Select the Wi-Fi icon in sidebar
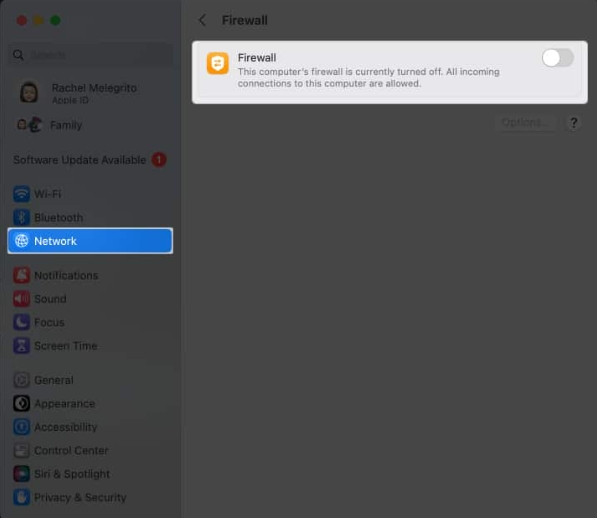Viewport: 597px width, 518px height. coord(22,194)
